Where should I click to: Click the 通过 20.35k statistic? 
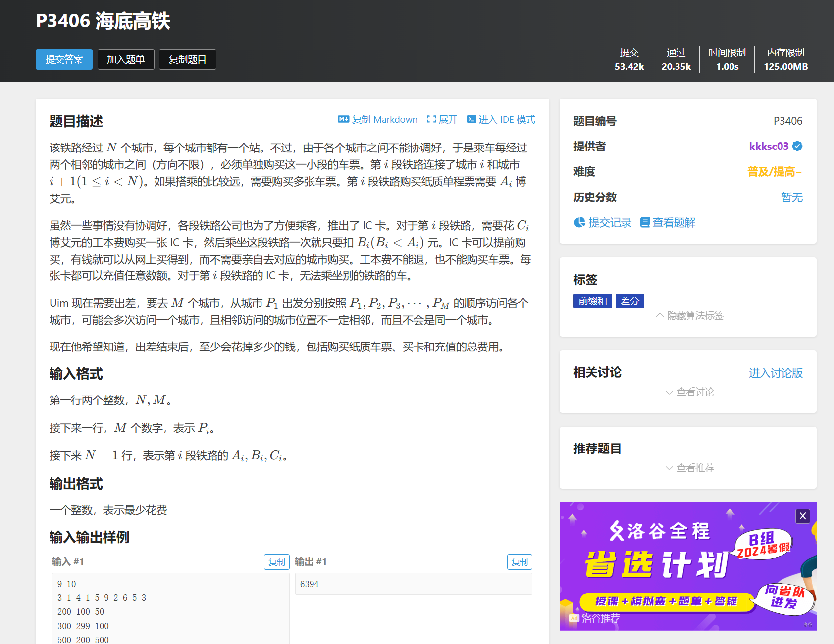tap(676, 59)
